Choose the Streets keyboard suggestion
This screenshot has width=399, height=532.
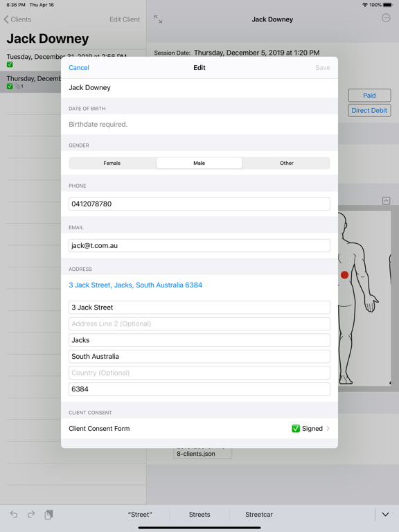click(199, 515)
